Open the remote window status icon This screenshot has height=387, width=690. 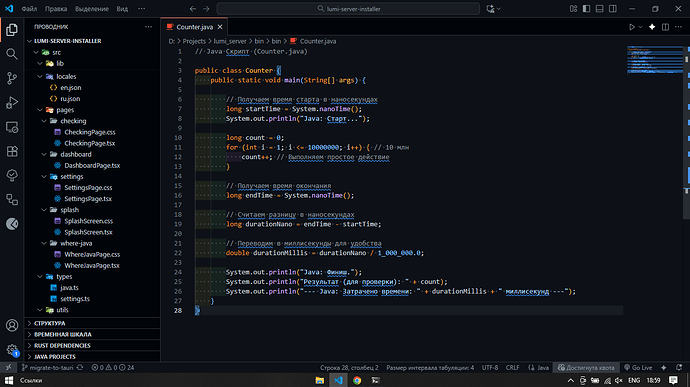coord(8,367)
